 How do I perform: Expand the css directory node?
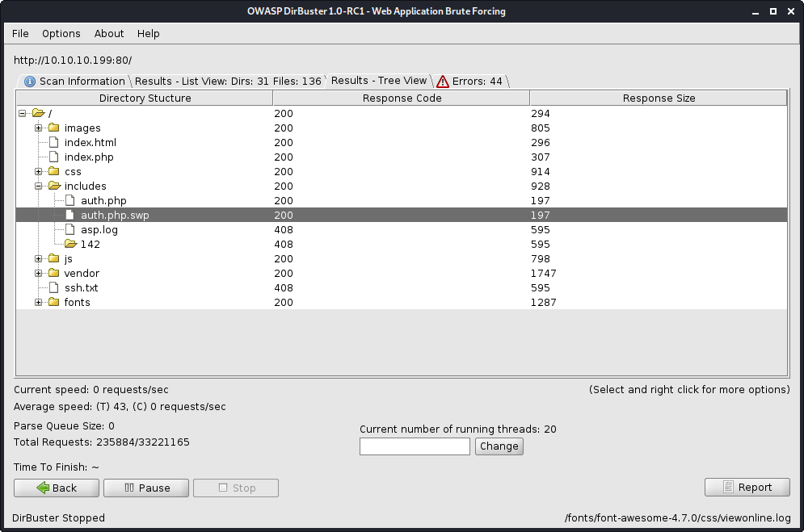point(38,171)
